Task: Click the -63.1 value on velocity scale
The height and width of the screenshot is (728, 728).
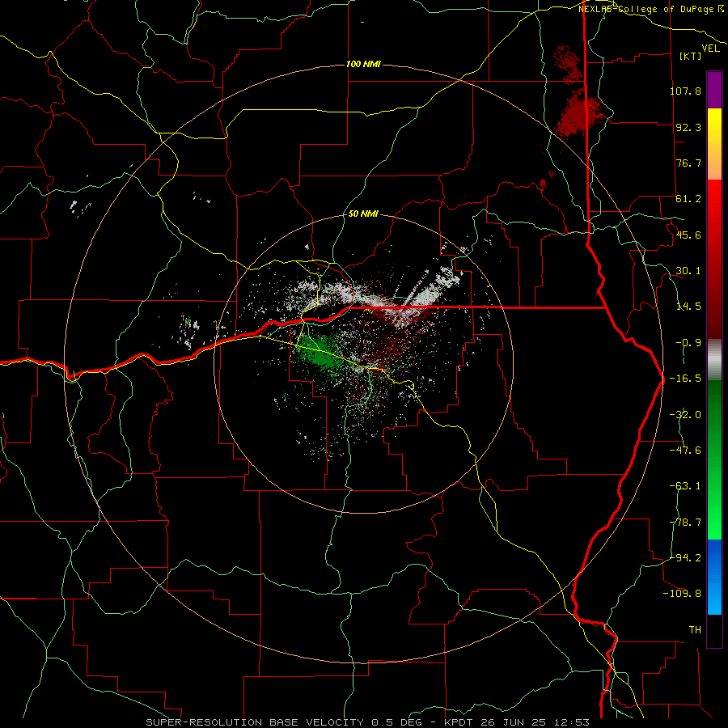Action: coord(685,486)
